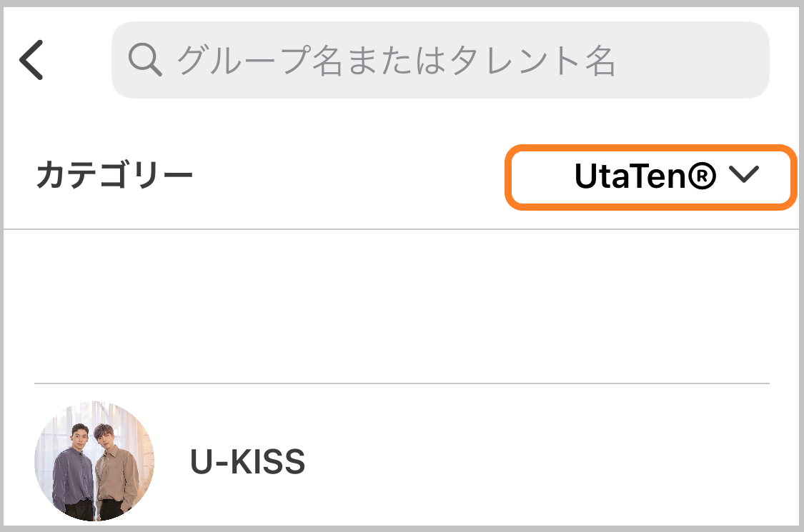Click the placeholder text in the search bar
804x532 pixels.
[396, 61]
